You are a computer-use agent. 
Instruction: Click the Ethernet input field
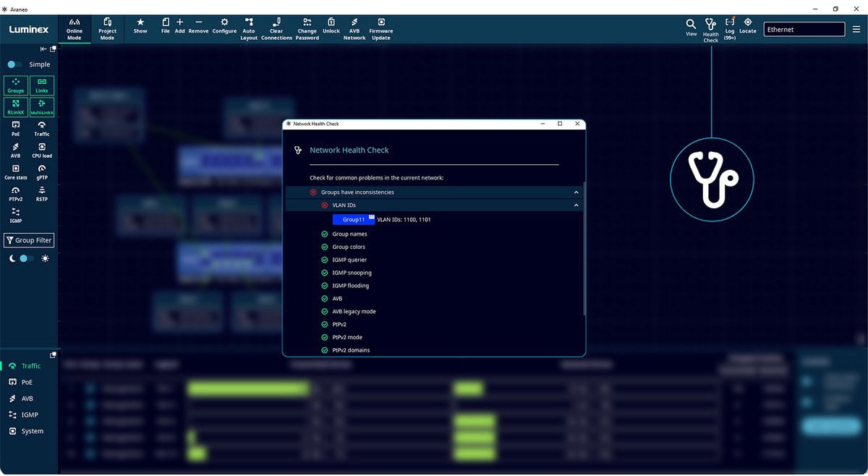[x=804, y=30]
